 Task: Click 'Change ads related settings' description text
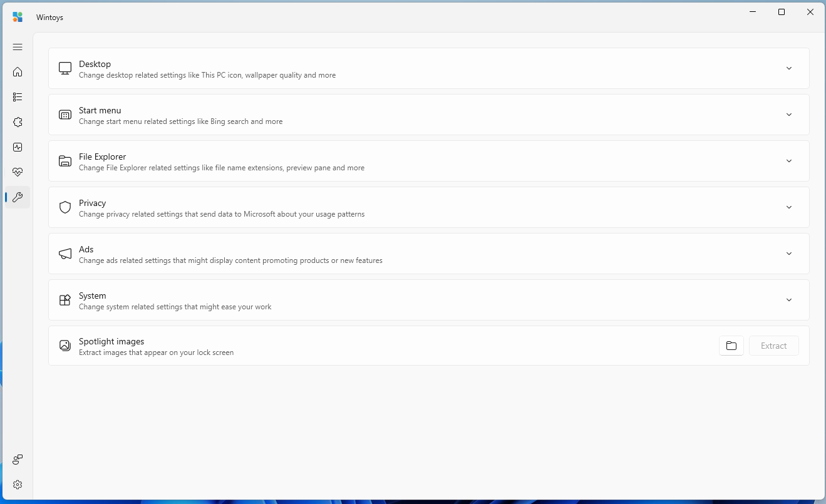tap(230, 260)
